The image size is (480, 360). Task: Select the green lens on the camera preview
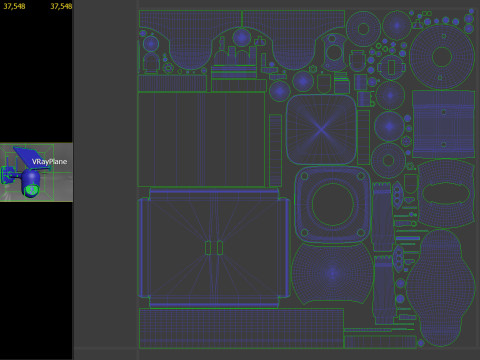32,190
